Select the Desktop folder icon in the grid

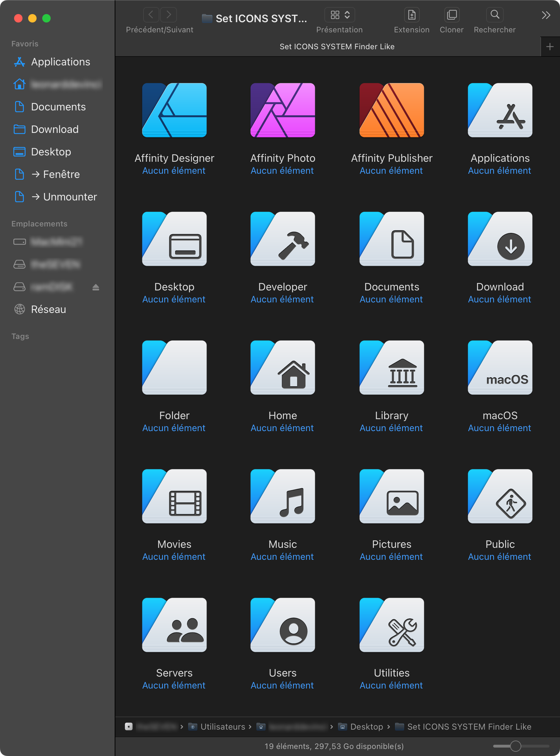[x=174, y=239]
